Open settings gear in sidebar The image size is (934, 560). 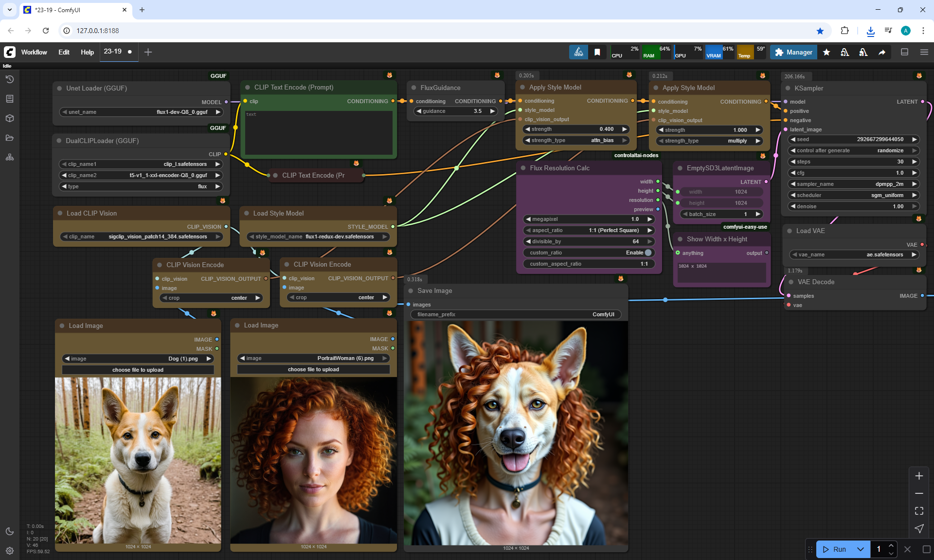click(10, 551)
